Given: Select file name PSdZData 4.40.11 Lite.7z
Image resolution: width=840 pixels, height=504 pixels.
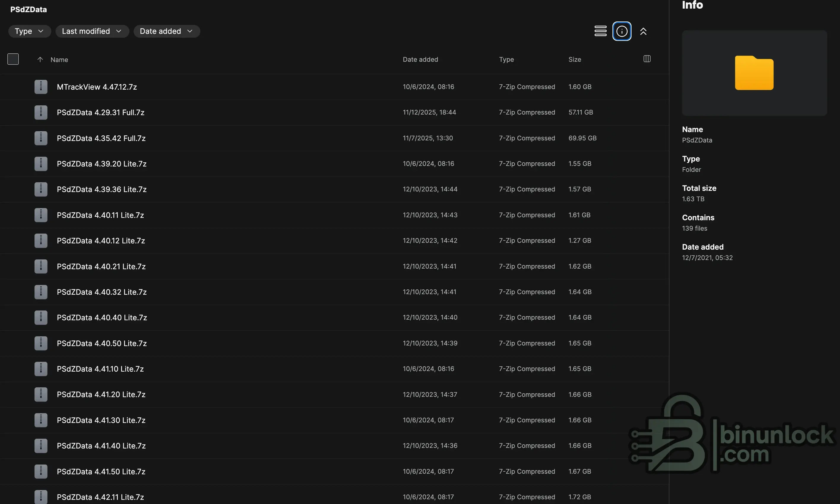Looking at the screenshot, I should point(100,215).
